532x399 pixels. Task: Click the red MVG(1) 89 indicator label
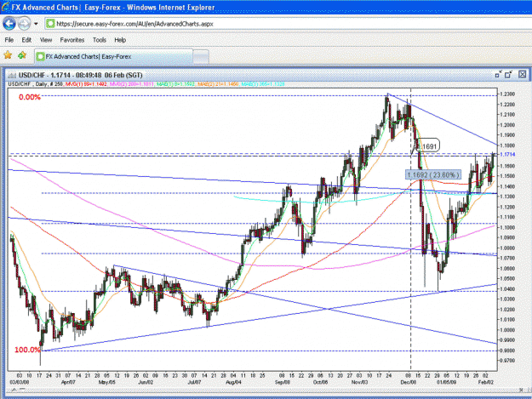coord(86,83)
